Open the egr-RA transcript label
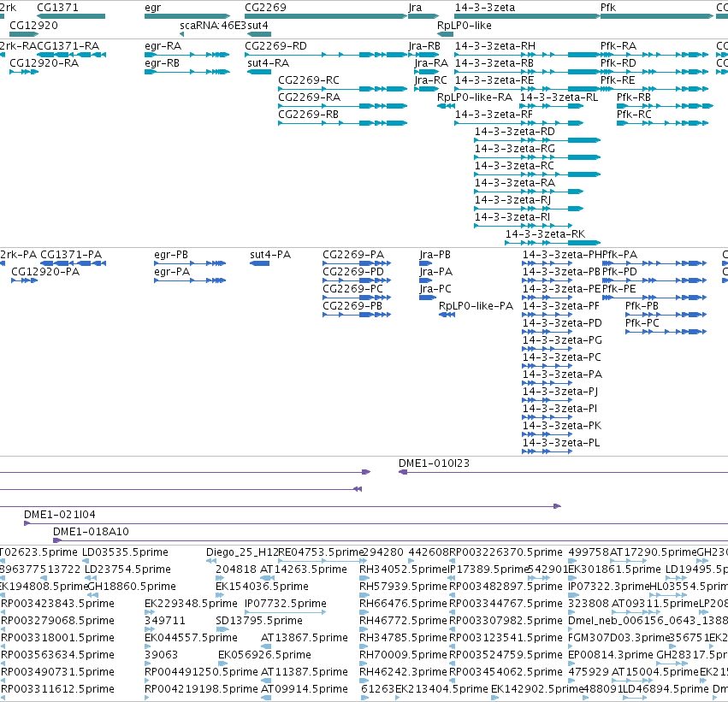This screenshot has width=728, height=702. pyautogui.click(x=163, y=45)
